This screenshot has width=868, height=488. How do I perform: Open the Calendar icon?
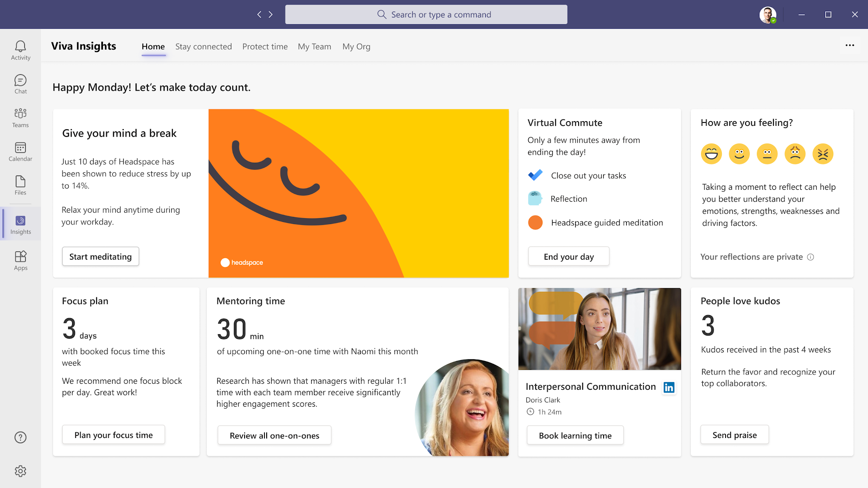(x=20, y=150)
